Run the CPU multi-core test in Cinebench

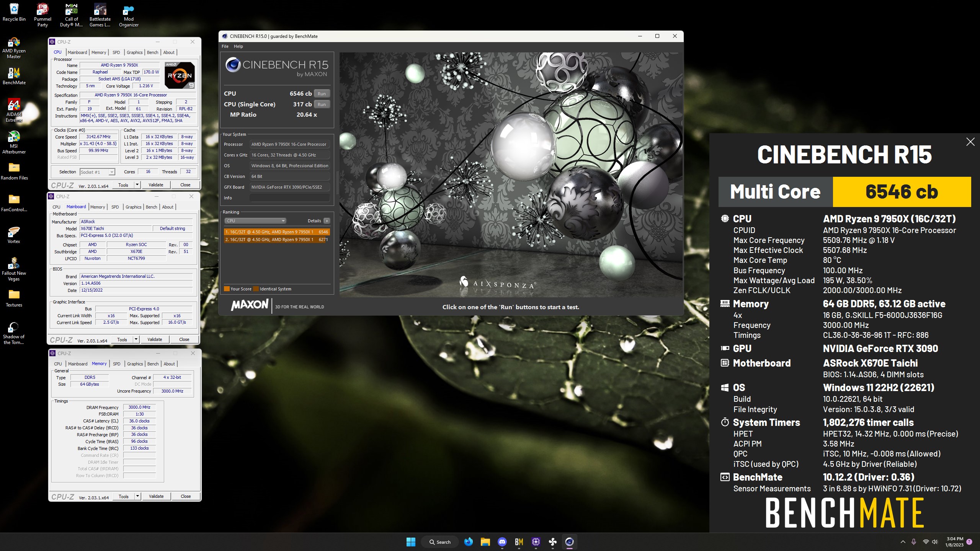322,94
